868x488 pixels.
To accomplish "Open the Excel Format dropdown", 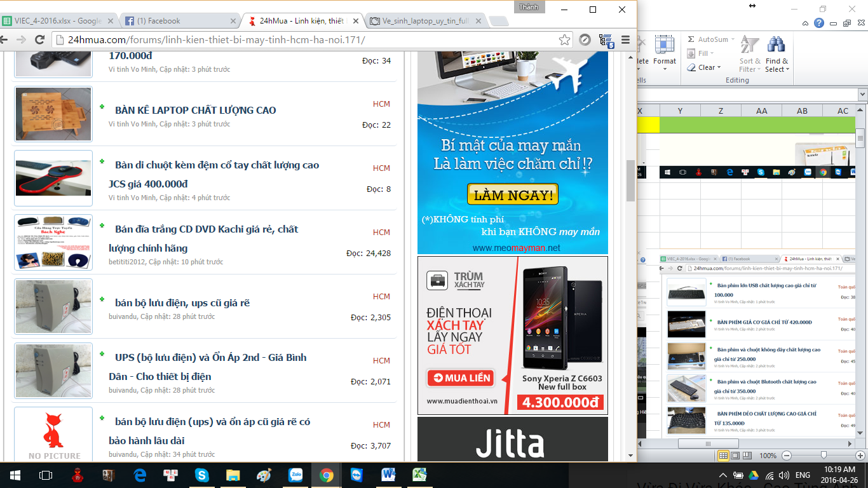I will [665, 53].
